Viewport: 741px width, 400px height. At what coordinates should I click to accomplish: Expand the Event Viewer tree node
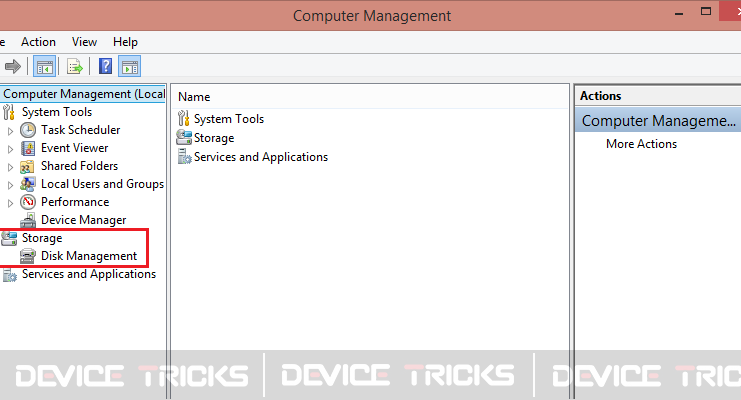[x=10, y=149]
